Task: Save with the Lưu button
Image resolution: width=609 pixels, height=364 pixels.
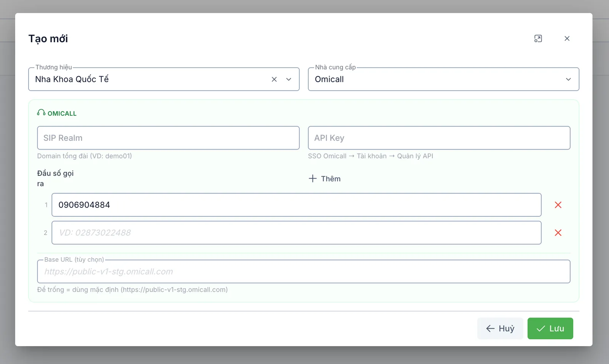Action: pyautogui.click(x=550, y=328)
